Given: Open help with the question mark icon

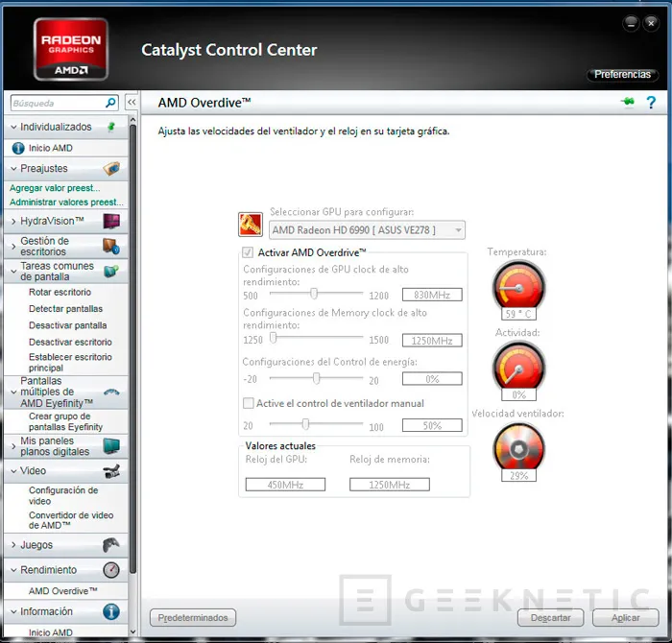Looking at the screenshot, I should (651, 103).
